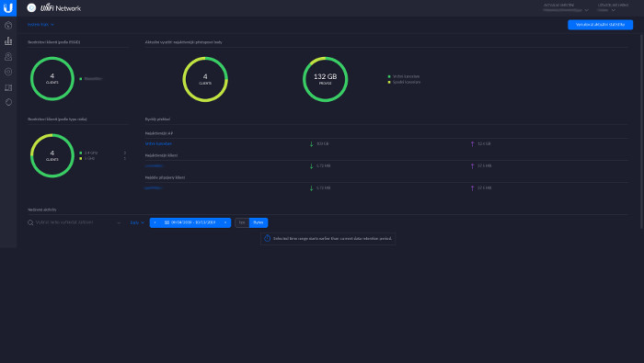Click the "5 GHz" legend label

coord(89,158)
